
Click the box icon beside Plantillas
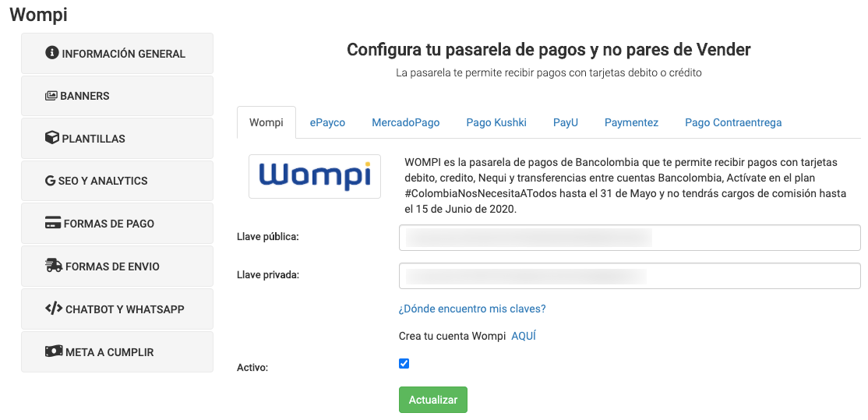tap(52, 138)
